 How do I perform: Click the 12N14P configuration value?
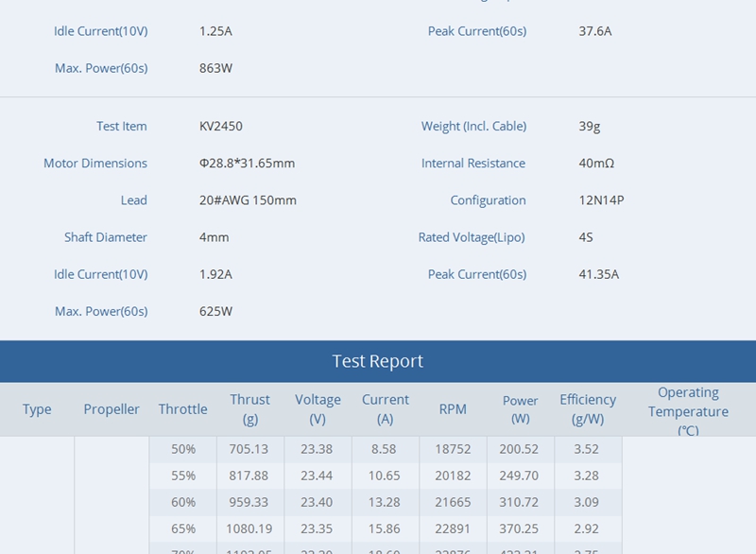point(601,200)
